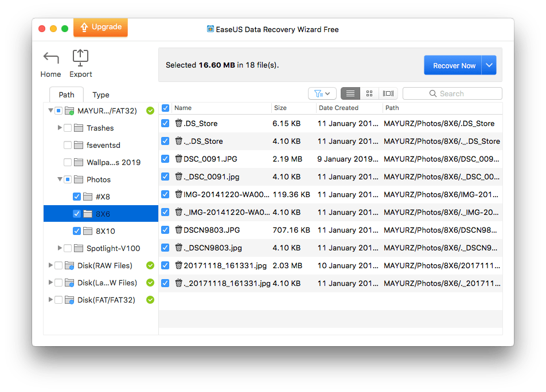This screenshot has width=546, height=392.
Task: Click the 707.16 KB size cell
Action: 291,230
